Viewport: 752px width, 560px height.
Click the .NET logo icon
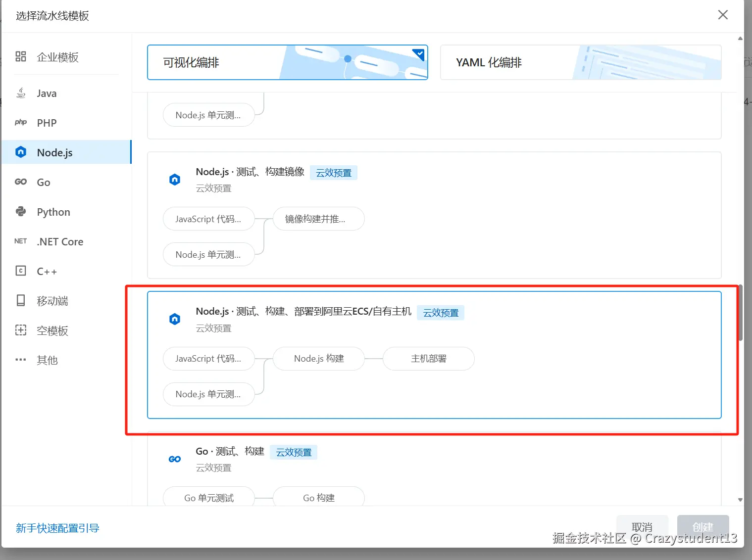click(21, 241)
